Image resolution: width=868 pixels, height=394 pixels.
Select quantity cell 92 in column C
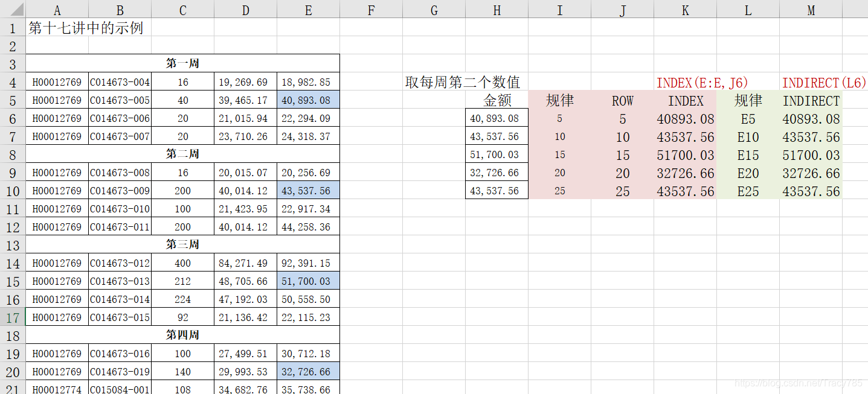pos(182,317)
